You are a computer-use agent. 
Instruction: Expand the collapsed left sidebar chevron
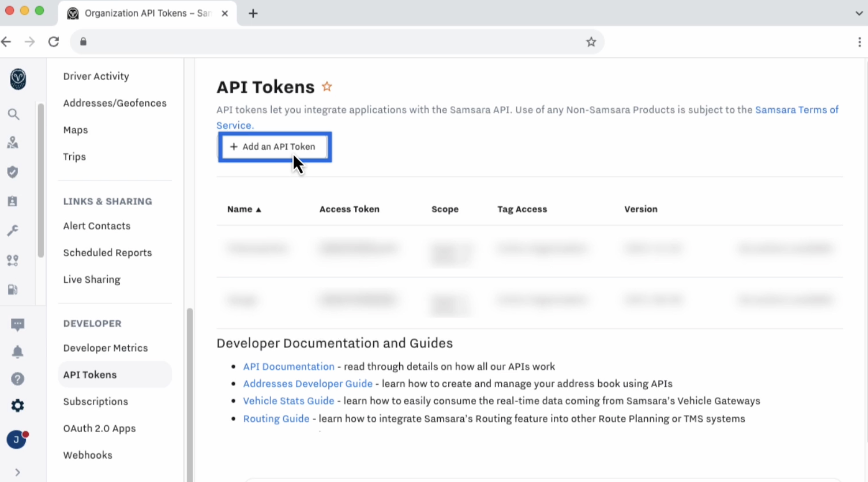(17, 473)
